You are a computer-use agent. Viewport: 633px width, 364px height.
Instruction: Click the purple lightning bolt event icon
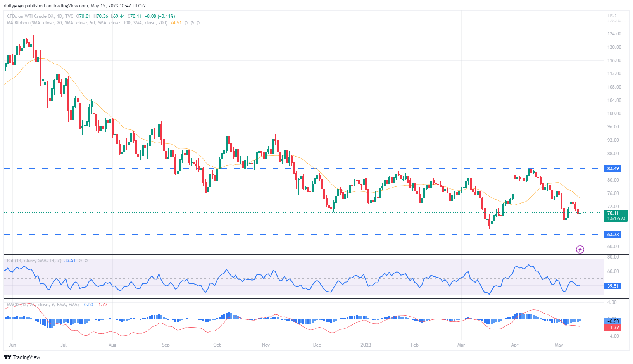(580, 249)
